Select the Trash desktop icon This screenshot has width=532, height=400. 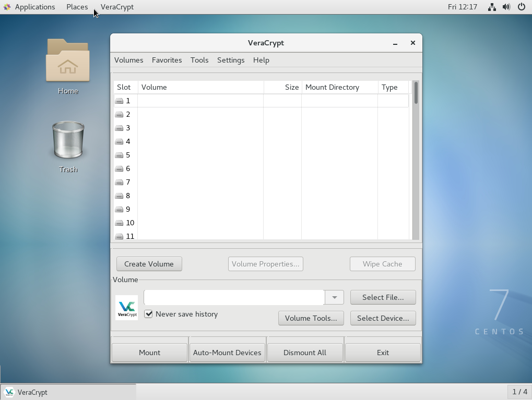[x=68, y=147]
